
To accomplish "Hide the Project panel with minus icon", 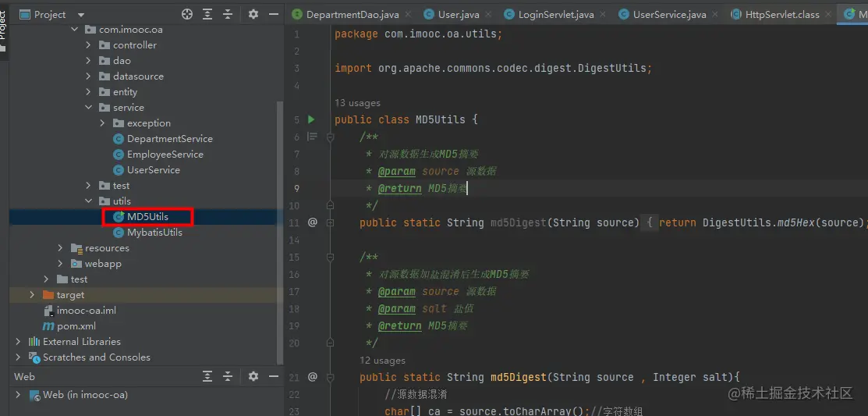I will coord(273,14).
